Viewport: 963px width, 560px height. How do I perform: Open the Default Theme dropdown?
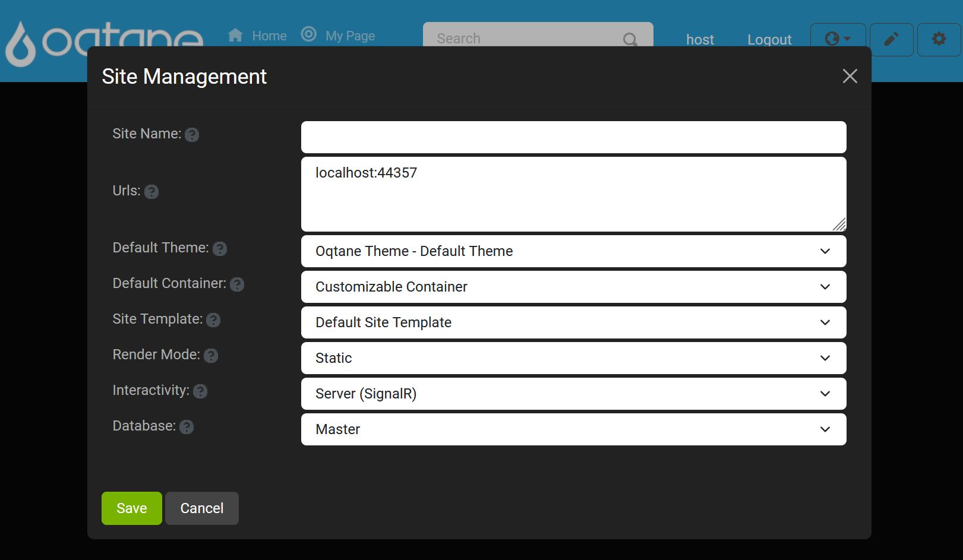tap(573, 251)
